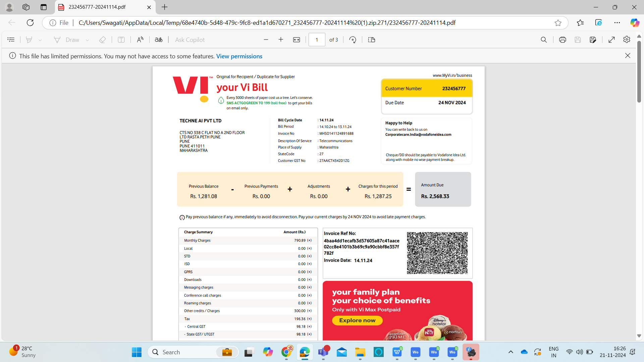This screenshot has width=644, height=362.
Task: Open browser Workspaces icon
Action: 26,7
